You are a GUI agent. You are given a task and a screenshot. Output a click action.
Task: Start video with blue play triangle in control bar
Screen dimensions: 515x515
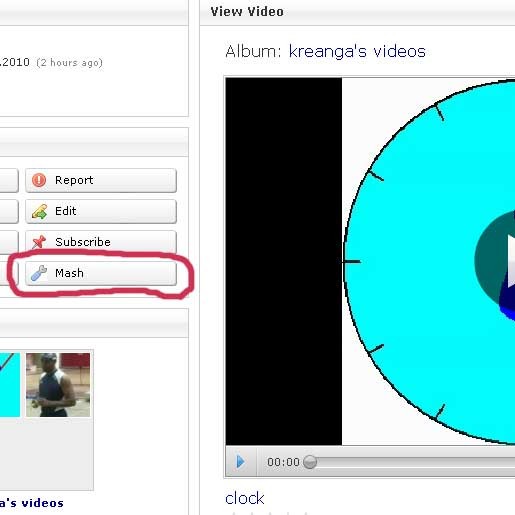(240, 462)
